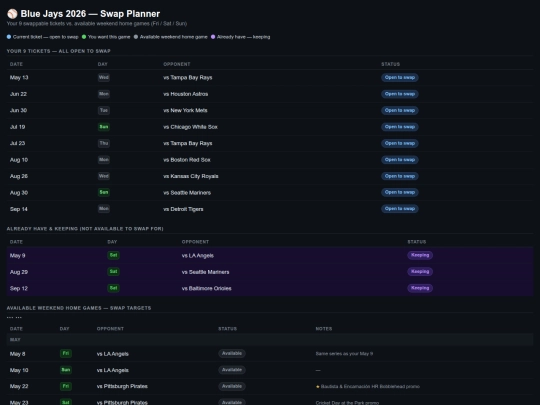Click the 'Tue' day tag for Jun 30
This screenshot has height=405, width=540.
[x=104, y=110]
